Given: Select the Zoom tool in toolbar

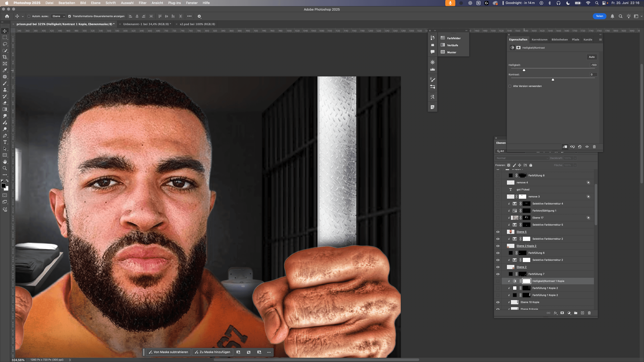Looking at the screenshot, I should pos(5,168).
